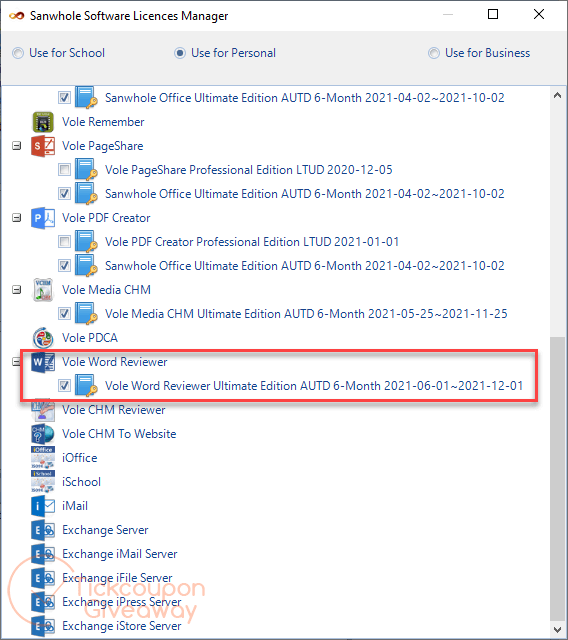Click Sanwhole Office licence icon above Vole Remember

(86, 98)
